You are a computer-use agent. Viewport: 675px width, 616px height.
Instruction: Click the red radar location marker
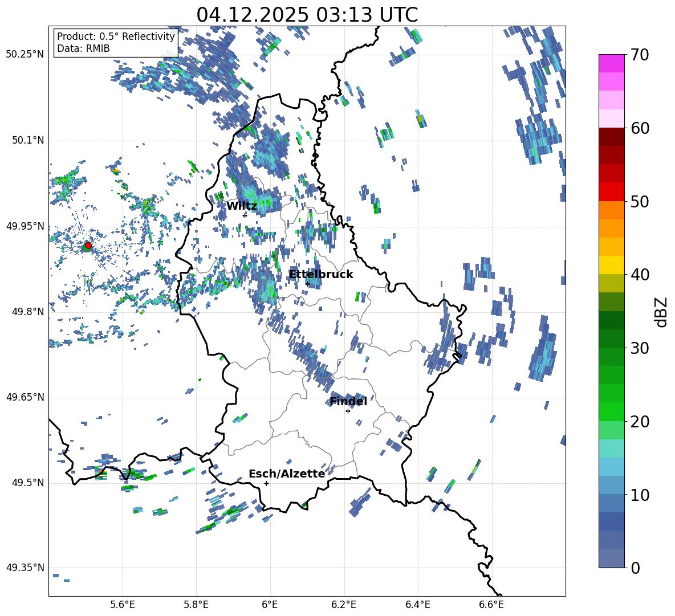click(88, 246)
